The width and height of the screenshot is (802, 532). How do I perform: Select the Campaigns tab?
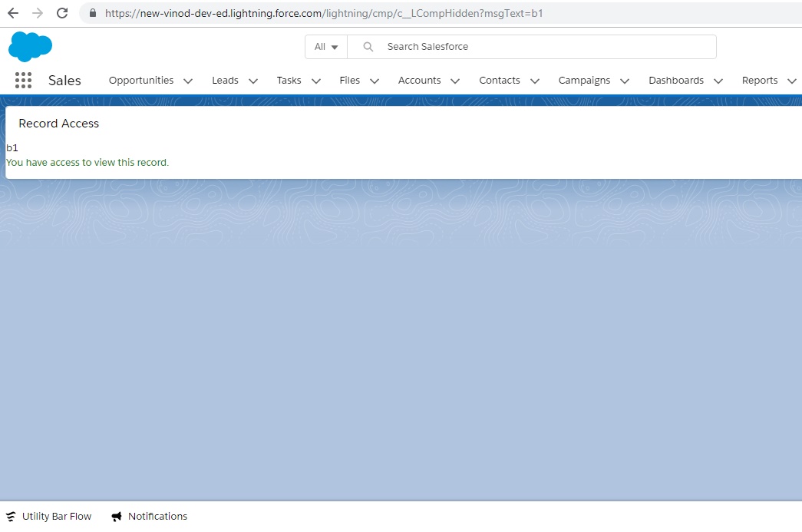pos(584,81)
